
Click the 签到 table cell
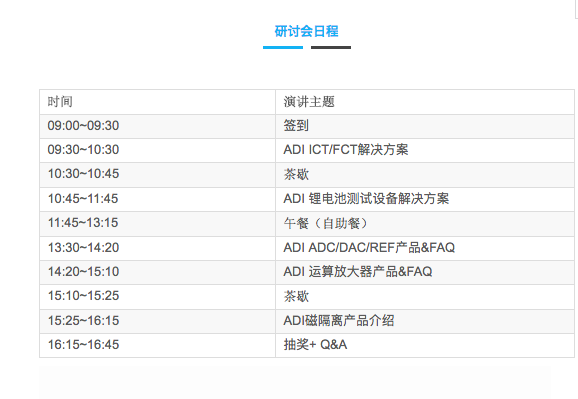pyautogui.click(x=425, y=126)
